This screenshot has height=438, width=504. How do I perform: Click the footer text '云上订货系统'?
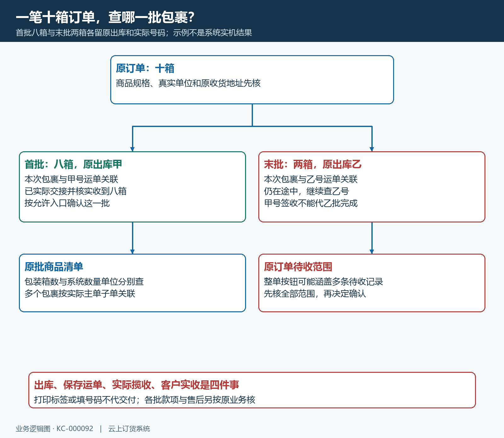(x=129, y=429)
